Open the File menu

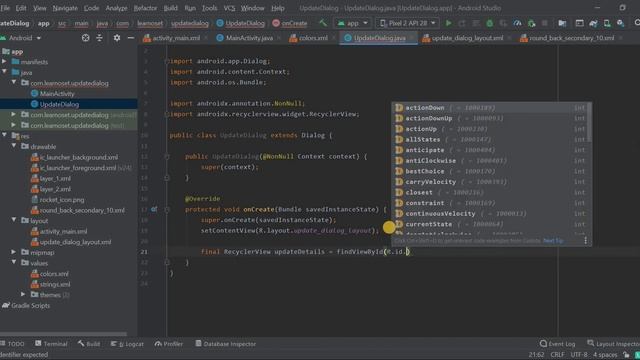5,8
